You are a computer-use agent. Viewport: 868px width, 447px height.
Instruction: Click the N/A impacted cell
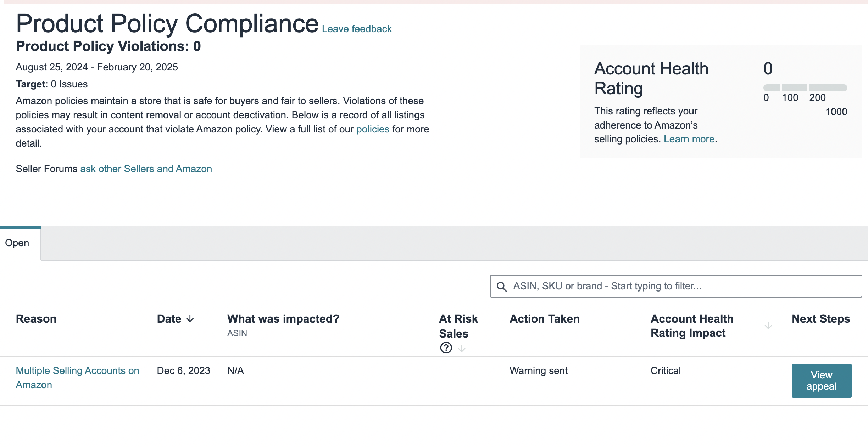[235, 371]
